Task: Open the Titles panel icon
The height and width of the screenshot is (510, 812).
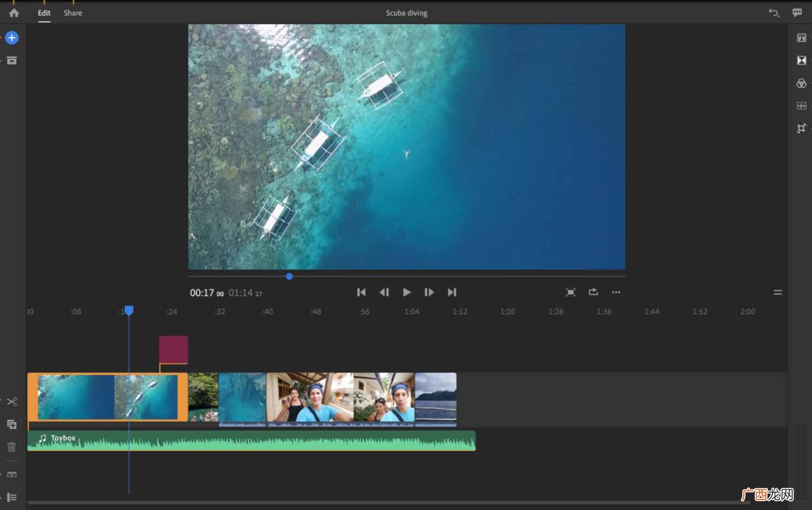Action: [802, 38]
